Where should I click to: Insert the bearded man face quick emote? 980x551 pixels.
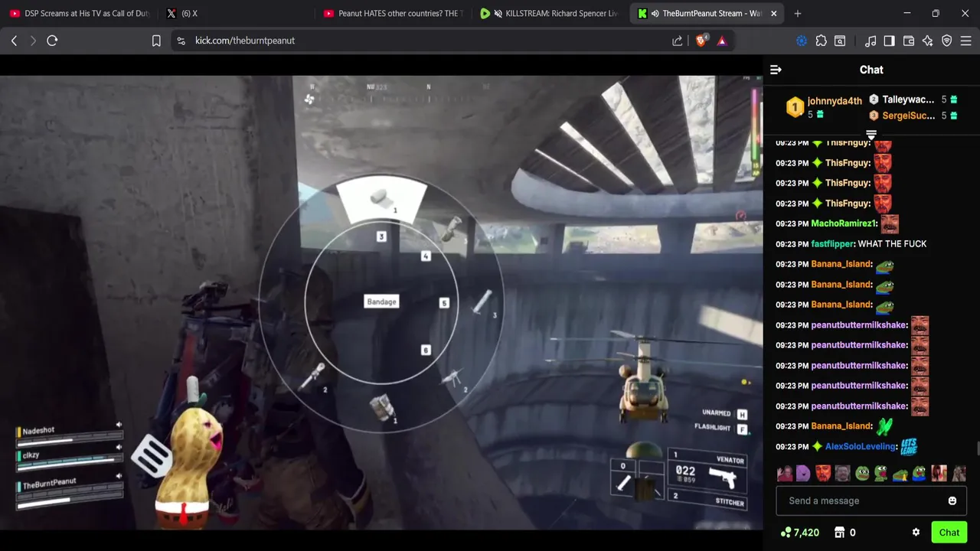[x=842, y=473]
